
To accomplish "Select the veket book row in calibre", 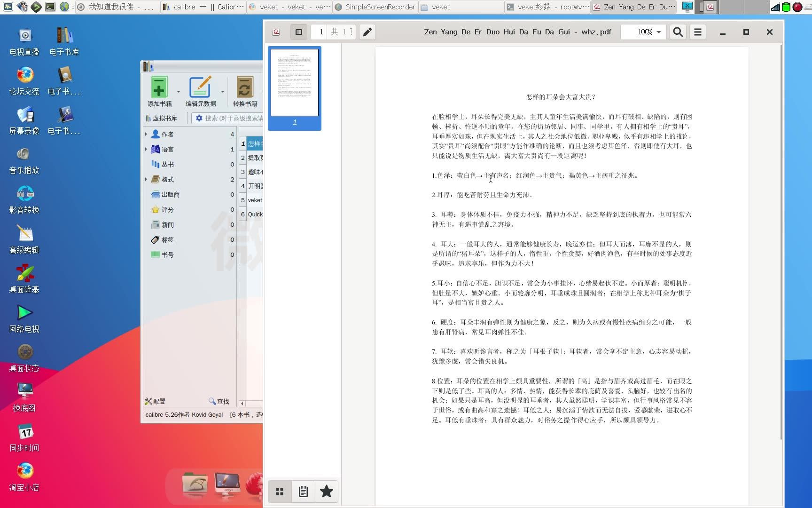I will click(251, 200).
